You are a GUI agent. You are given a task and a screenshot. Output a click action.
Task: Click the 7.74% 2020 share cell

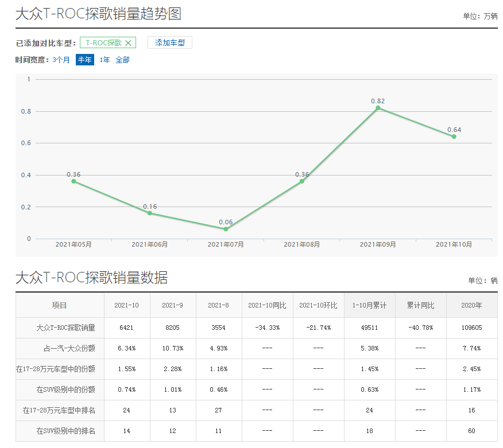[471, 348]
